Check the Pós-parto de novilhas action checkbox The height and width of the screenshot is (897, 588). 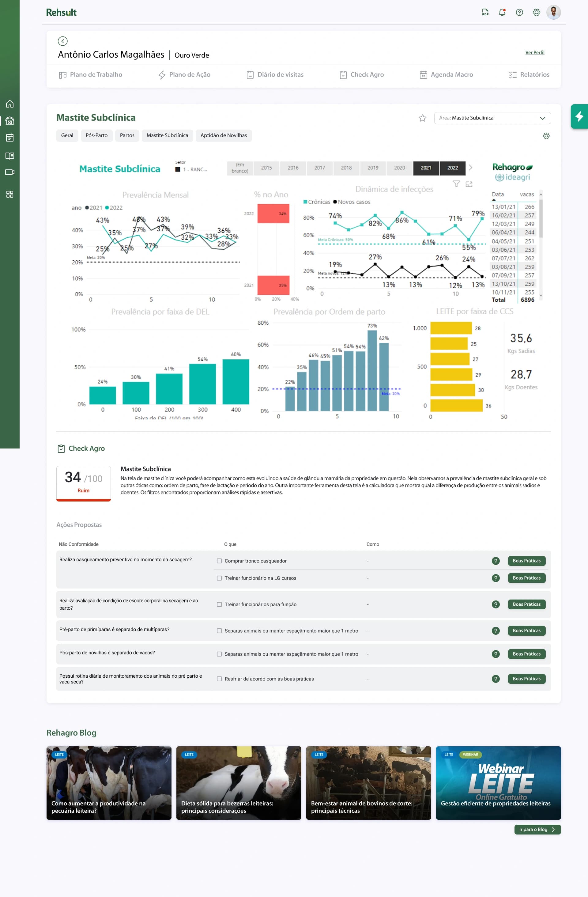(x=219, y=654)
